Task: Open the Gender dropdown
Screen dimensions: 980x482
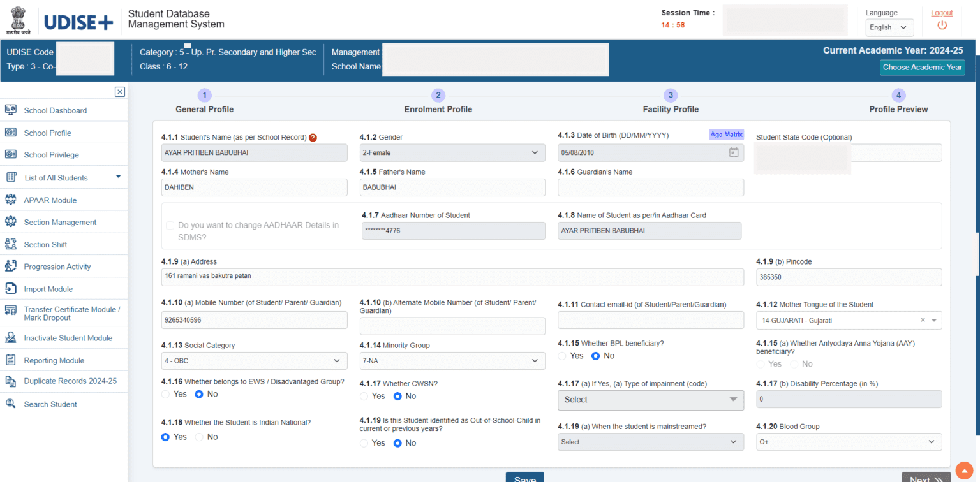Action: (452, 152)
